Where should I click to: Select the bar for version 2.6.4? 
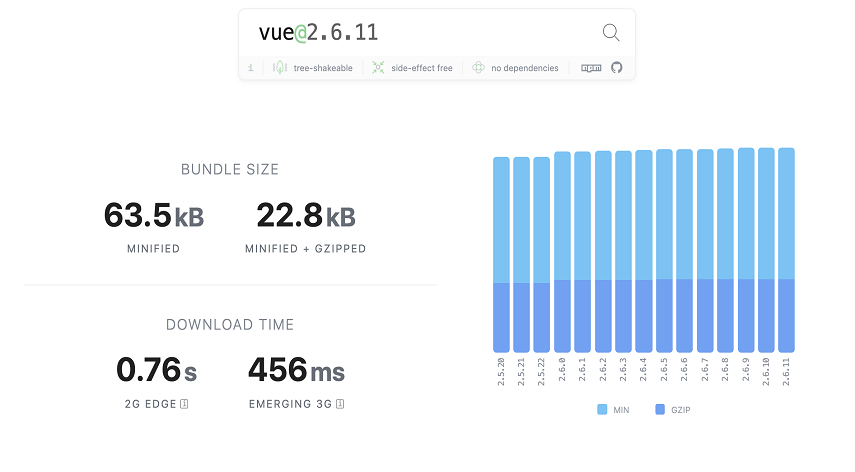point(643,251)
